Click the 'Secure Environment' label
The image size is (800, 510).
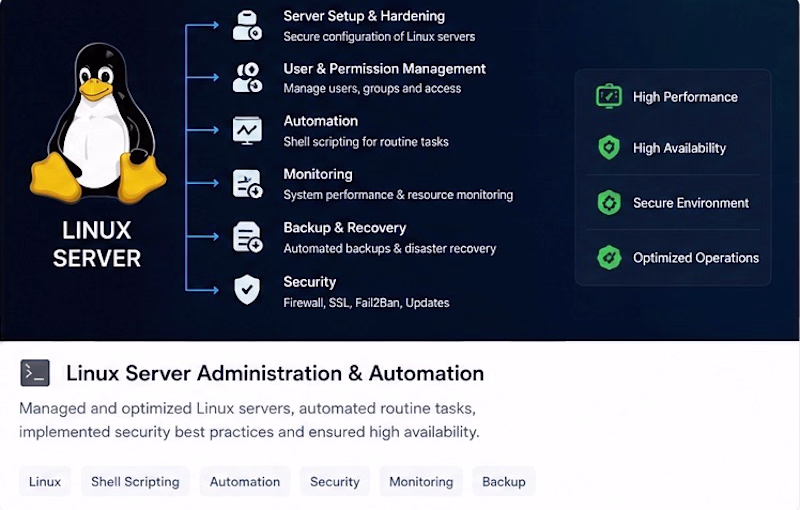click(x=691, y=203)
